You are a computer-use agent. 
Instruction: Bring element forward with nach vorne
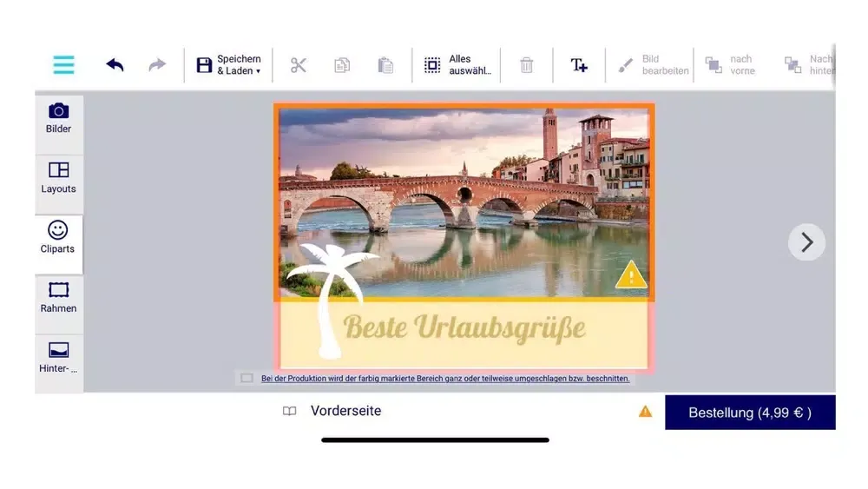point(730,65)
